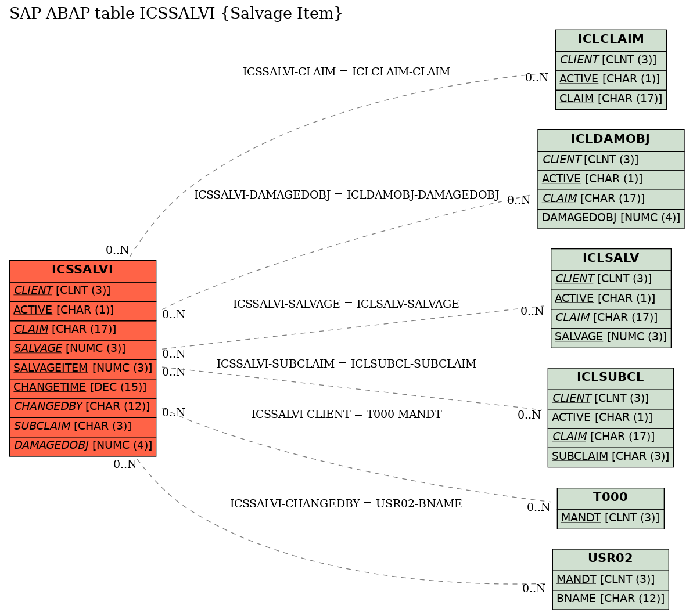Select CLAIM field in ICLDAMOBJ table

point(611,199)
